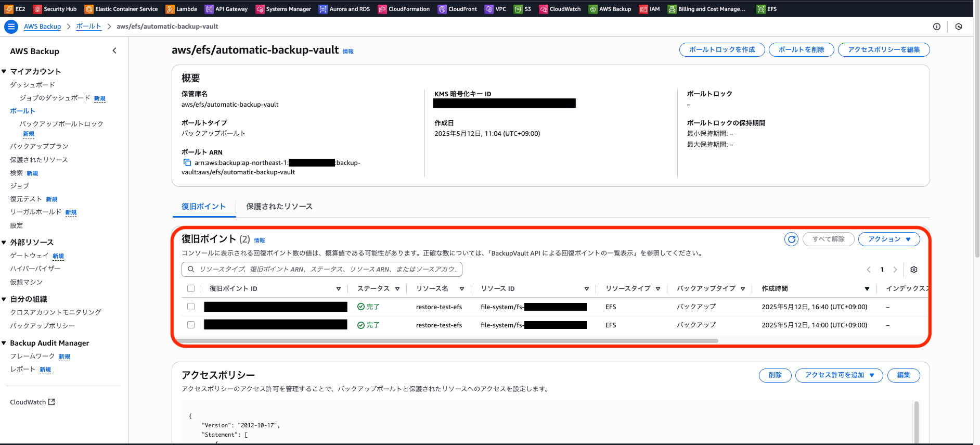Click the hexagon settings icon at top right
This screenshot has height=445, width=980.
tap(959, 27)
